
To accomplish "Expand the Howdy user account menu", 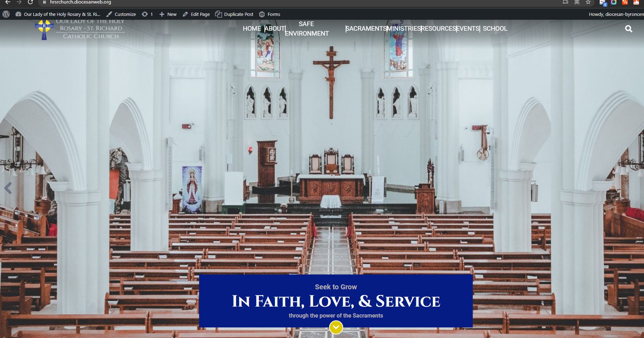I will click(616, 14).
